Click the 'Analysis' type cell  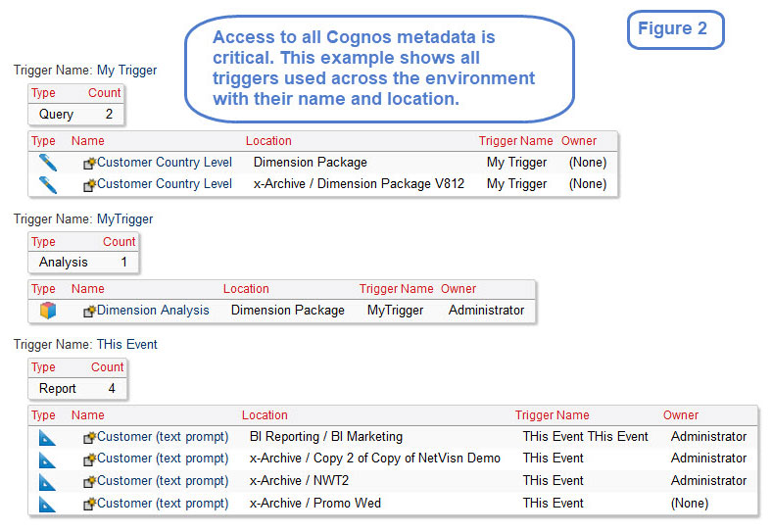(64, 262)
